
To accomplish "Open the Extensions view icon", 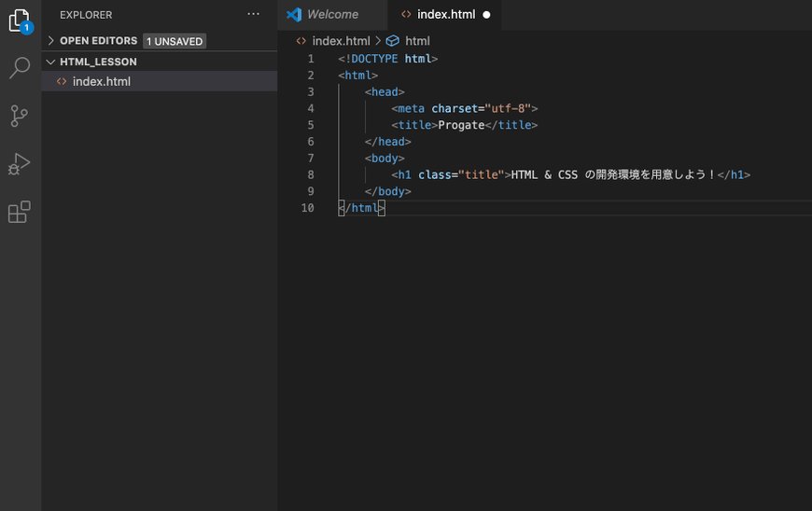I will point(20,212).
